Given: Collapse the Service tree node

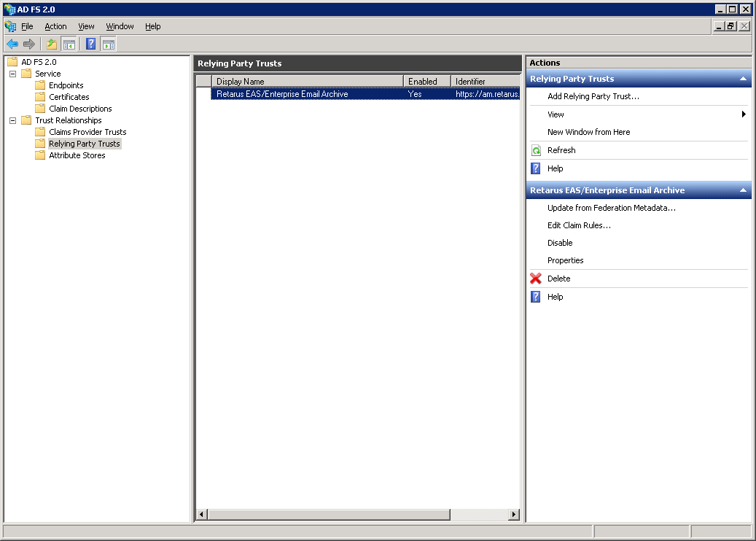Looking at the screenshot, I should (12, 74).
